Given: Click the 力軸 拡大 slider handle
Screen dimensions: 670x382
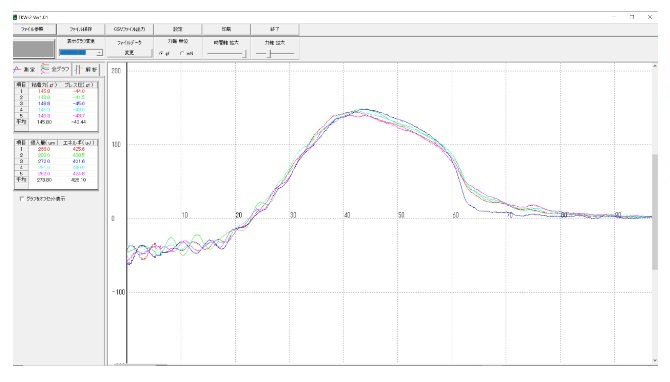Looking at the screenshot, I should click(x=269, y=53).
